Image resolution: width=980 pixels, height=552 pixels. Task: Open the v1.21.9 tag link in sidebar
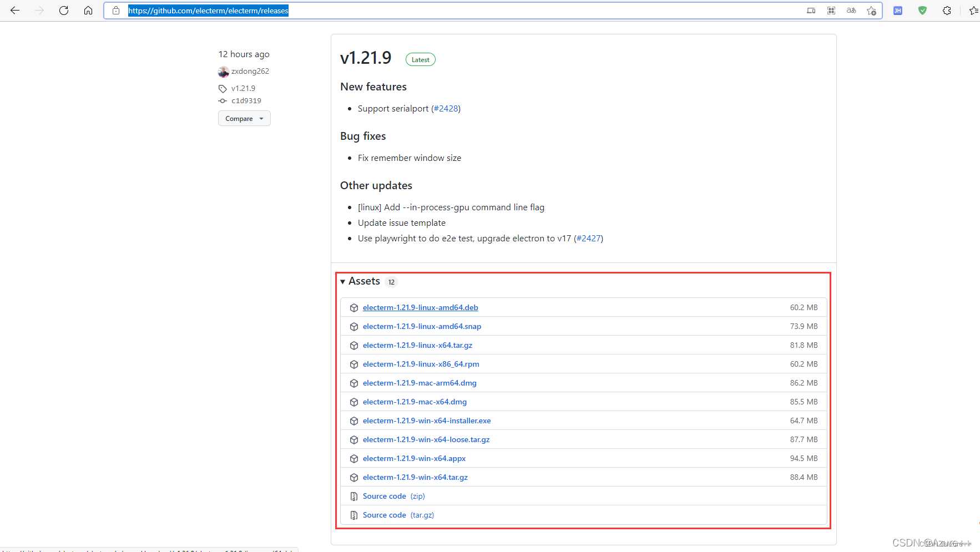coord(244,88)
